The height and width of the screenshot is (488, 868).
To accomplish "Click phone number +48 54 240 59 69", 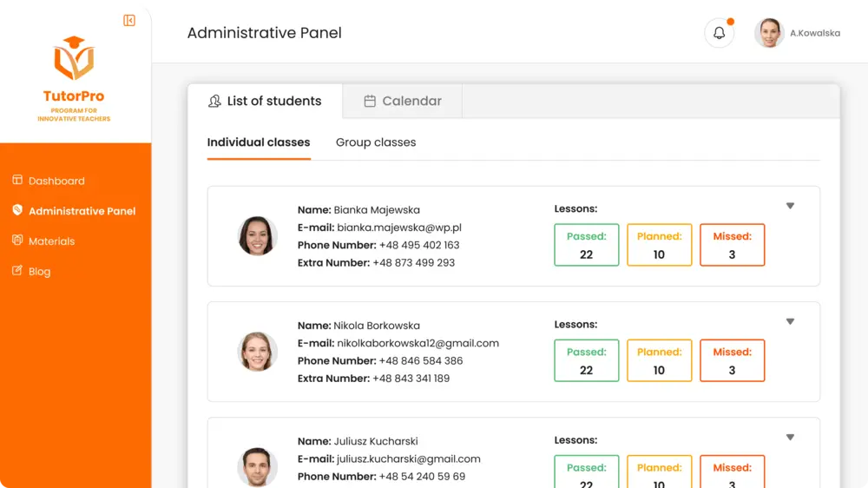I will tap(422, 477).
